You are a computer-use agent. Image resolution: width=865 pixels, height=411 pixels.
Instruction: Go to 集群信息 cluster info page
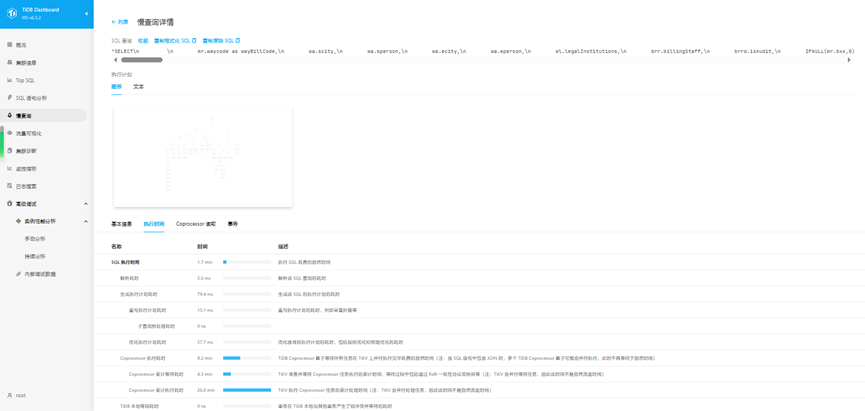(x=26, y=63)
